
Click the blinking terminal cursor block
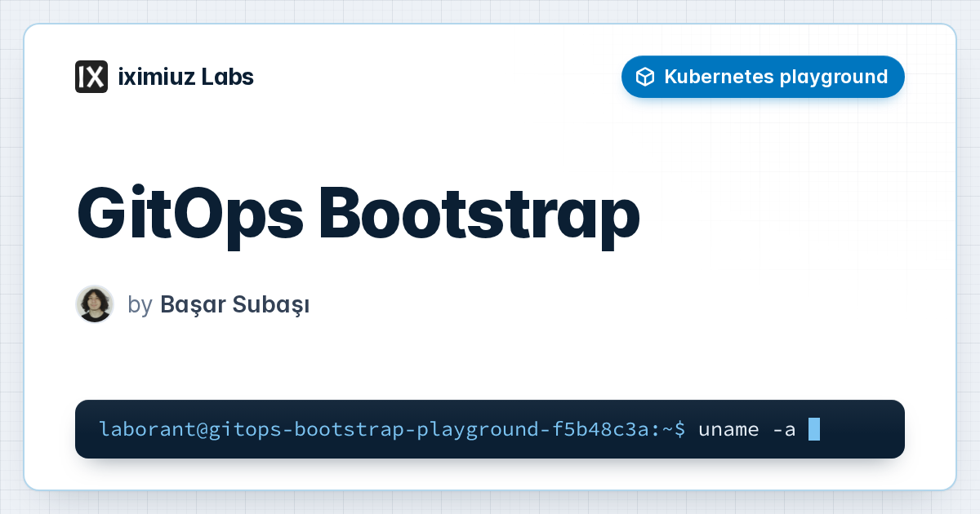813,429
